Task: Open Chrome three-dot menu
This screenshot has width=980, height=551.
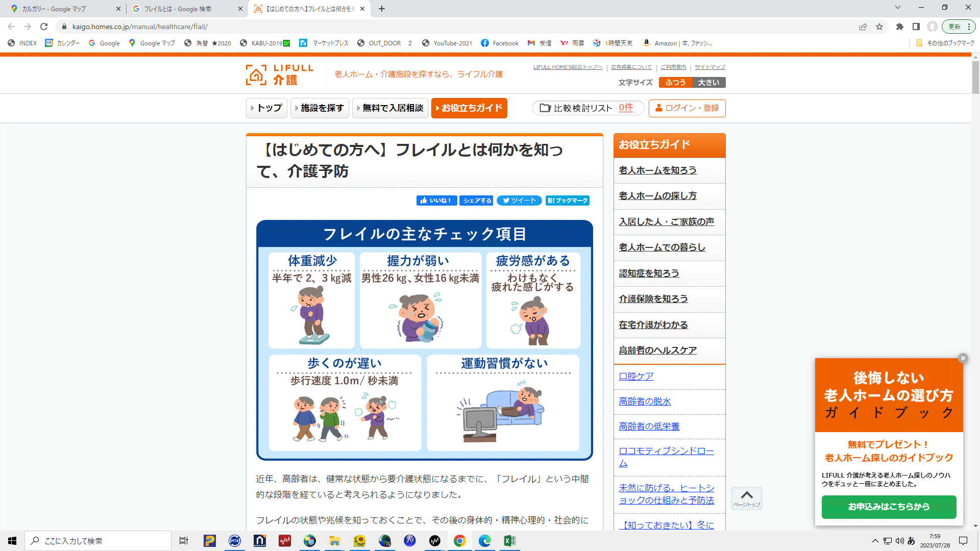Action: tap(969, 27)
